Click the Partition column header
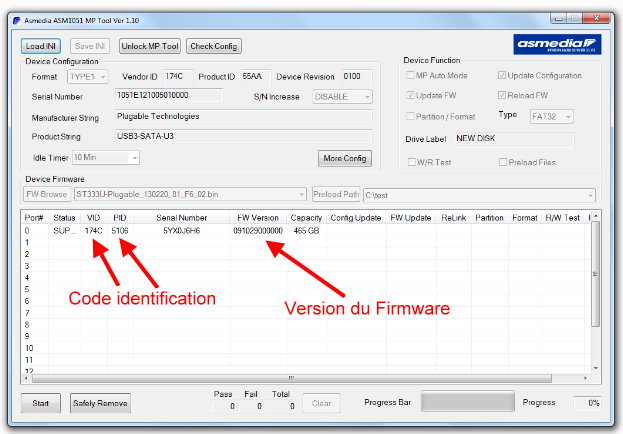Viewport: 623px width, 434px height. [490, 218]
